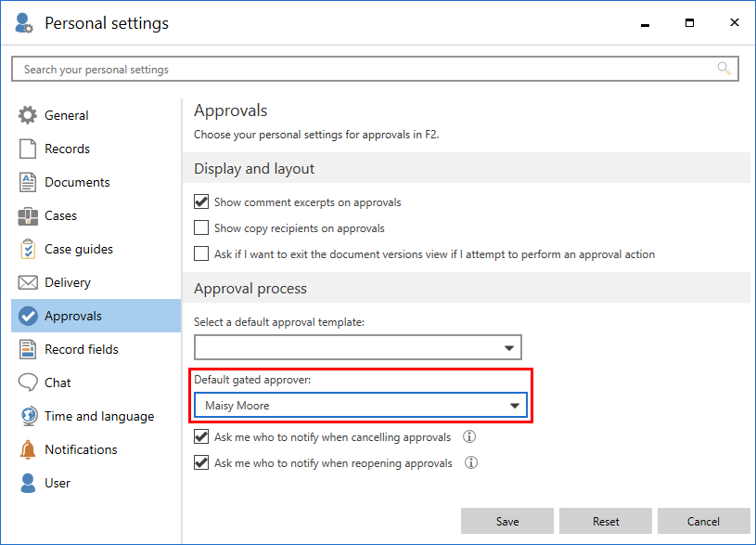Minimize the Personal settings window
The height and width of the screenshot is (545, 756).
click(x=645, y=23)
